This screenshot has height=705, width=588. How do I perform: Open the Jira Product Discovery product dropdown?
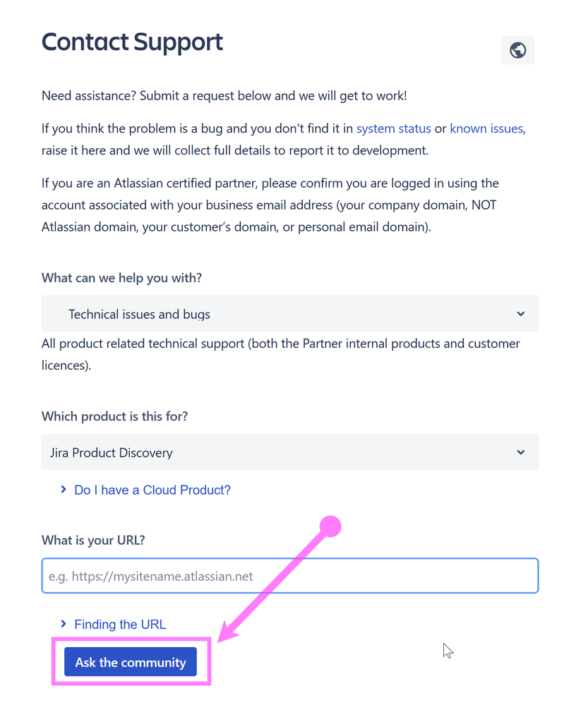click(x=289, y=452)
